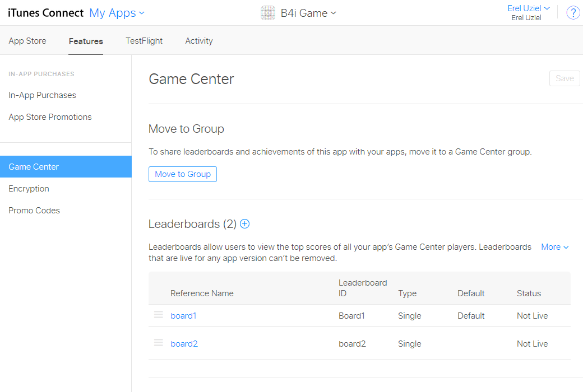
Task: Go to the Activity tab
Action: coord(199,41)
